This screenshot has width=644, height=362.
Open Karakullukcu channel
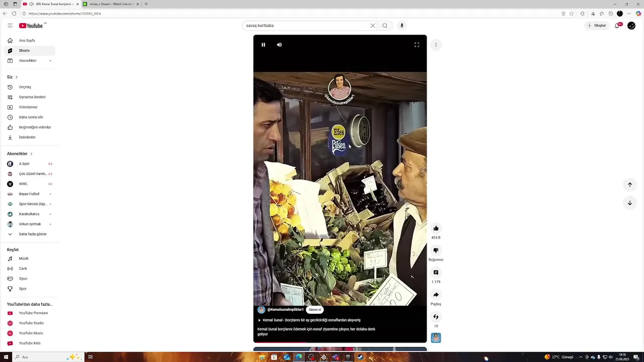pyautogui.click(x=30, y=214)
